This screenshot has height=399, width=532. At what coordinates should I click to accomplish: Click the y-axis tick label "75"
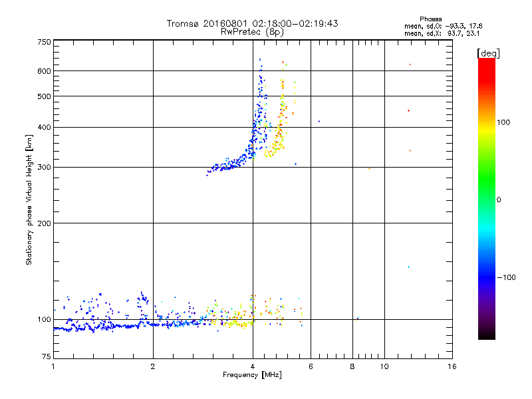click(47, 356)
